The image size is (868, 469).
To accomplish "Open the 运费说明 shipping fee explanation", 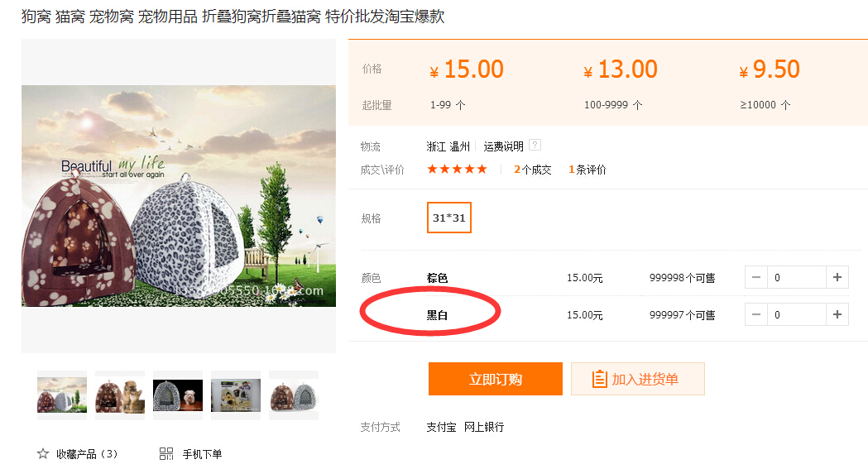I will [x=503, y=146].
